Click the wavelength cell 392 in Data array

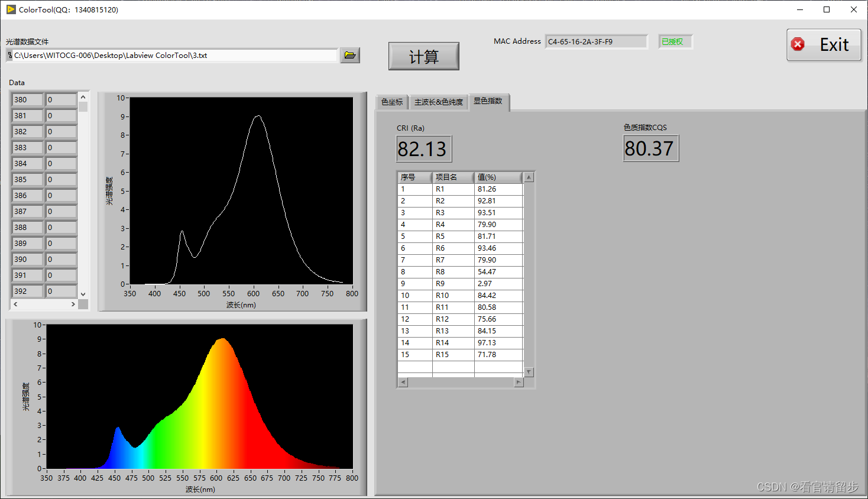point(27,291)
